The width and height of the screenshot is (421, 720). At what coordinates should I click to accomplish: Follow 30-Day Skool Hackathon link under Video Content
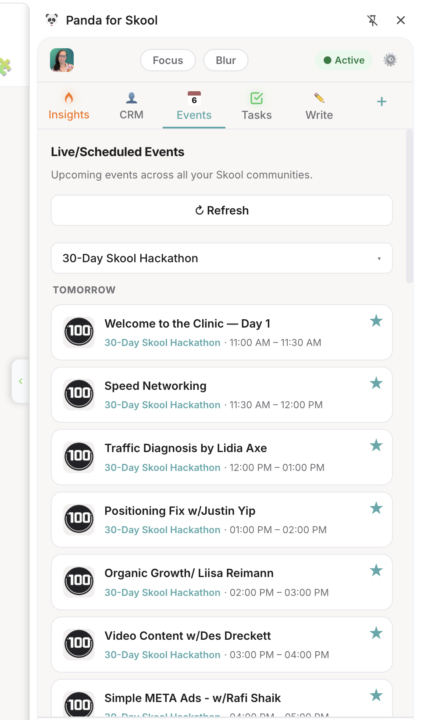(162, 655)
